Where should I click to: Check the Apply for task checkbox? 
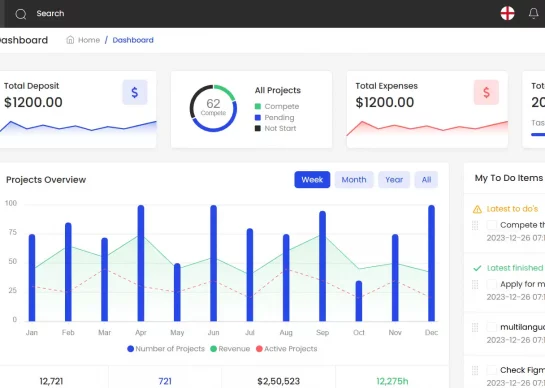pos(491,284)
